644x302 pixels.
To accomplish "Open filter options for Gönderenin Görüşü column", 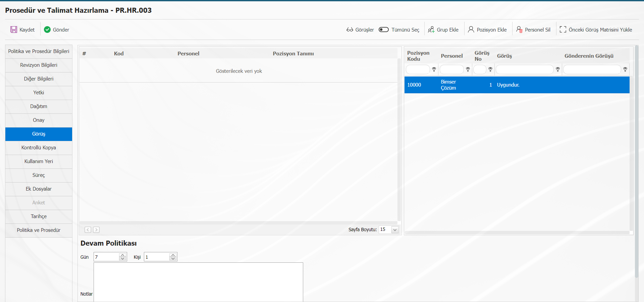I will pos(625,69).
